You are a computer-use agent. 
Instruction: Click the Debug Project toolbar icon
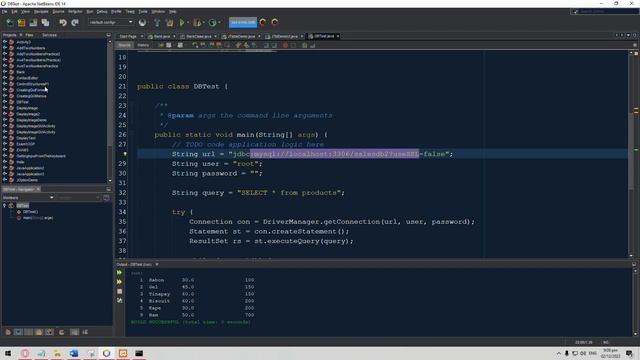(x=197, y=22)
